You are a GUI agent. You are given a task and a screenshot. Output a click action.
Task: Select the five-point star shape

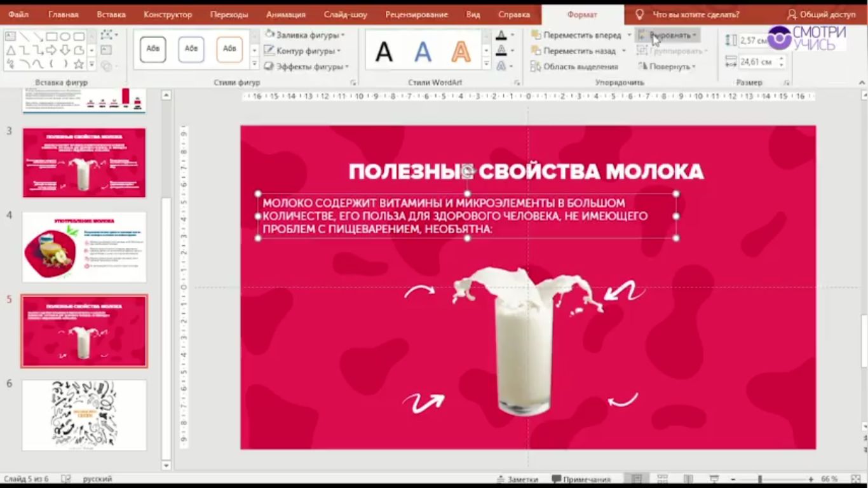[79, 64]
